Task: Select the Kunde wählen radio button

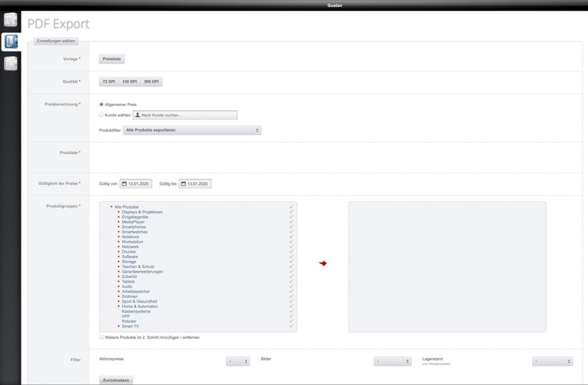Action: click(101, 115)
